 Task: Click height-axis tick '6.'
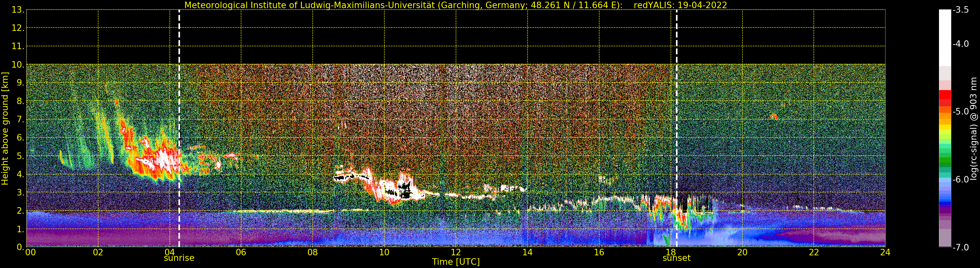(20, 138)
